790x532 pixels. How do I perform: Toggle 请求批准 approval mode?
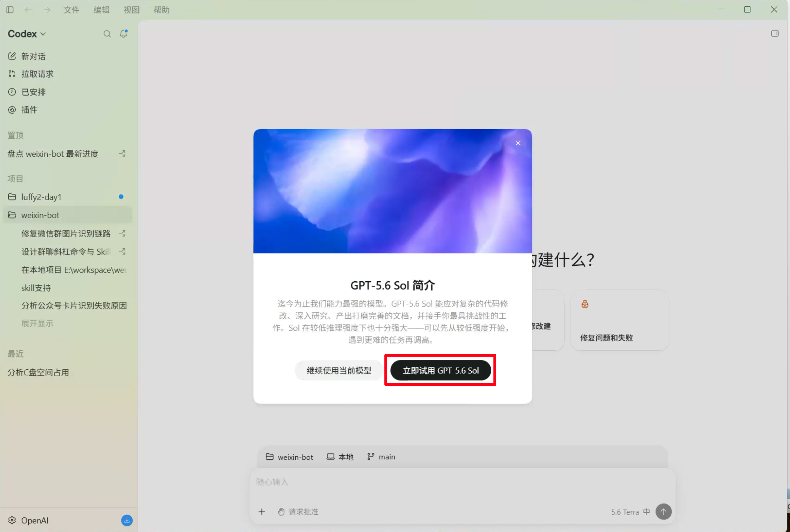coord(298,512)
